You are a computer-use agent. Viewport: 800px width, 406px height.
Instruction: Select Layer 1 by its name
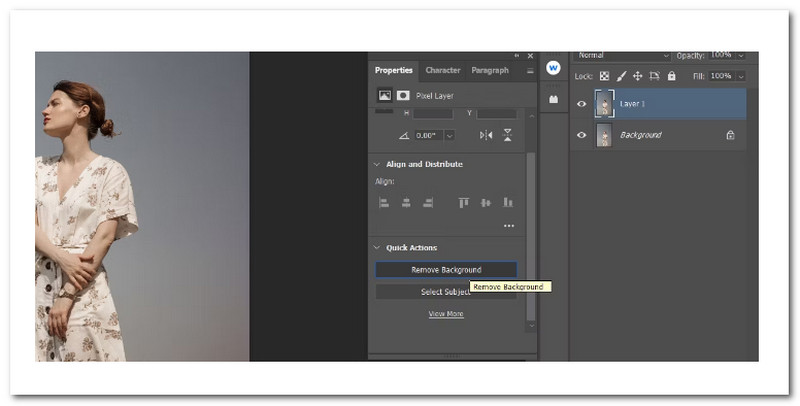(632, 104)
